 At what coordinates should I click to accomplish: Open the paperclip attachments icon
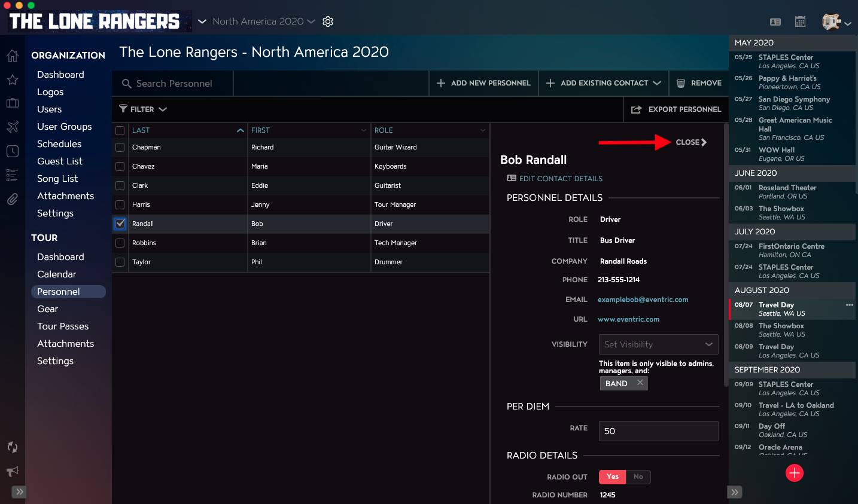pos(12,199)
